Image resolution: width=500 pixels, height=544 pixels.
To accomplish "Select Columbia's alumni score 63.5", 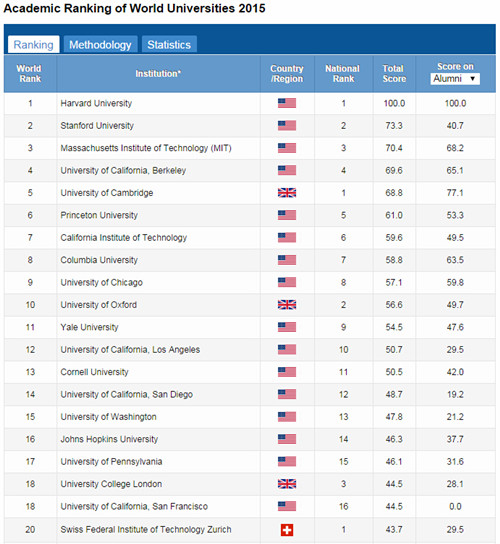I will coord(455,260).
